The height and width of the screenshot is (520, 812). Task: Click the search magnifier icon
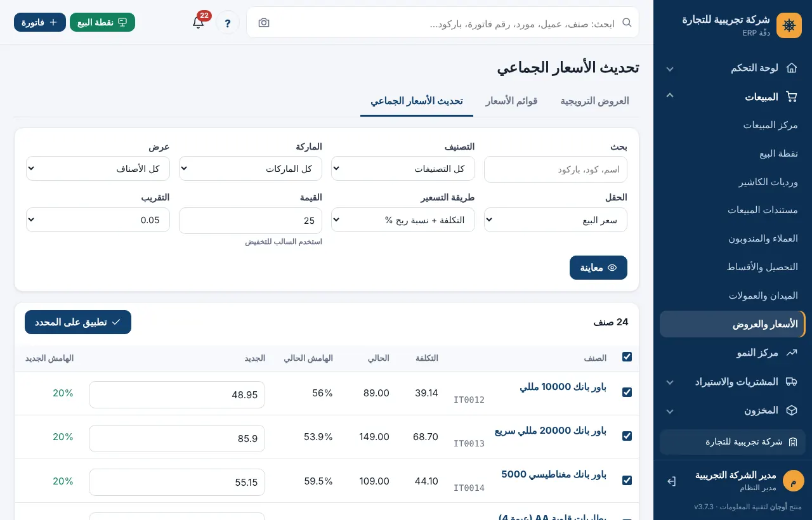tap(627, 22)
